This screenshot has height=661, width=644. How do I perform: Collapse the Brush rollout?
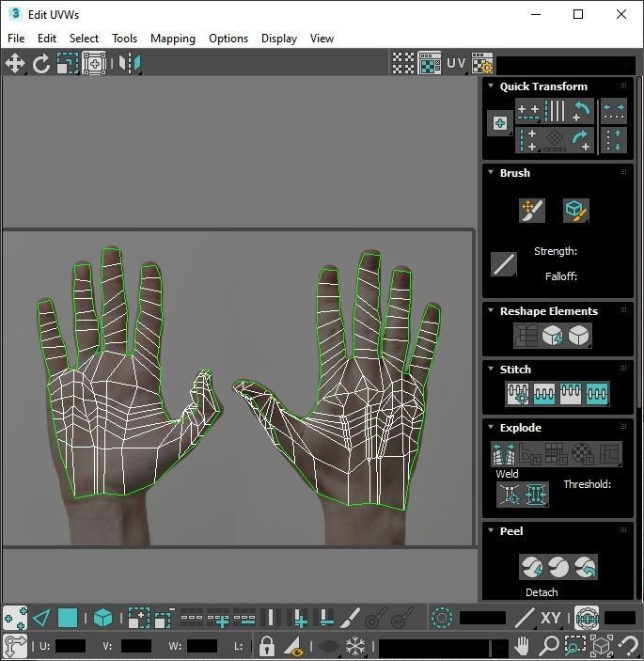pos(491,172)
